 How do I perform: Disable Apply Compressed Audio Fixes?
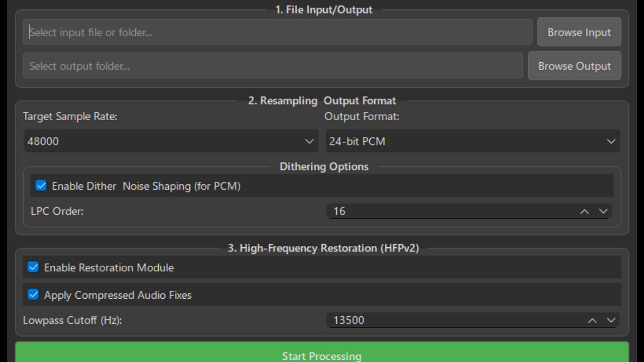(33, 295)
